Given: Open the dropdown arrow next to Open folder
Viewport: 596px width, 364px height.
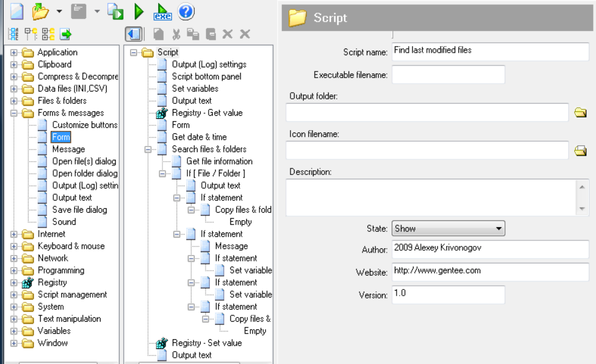Looking at the screenshot, I should click(59, 12).
